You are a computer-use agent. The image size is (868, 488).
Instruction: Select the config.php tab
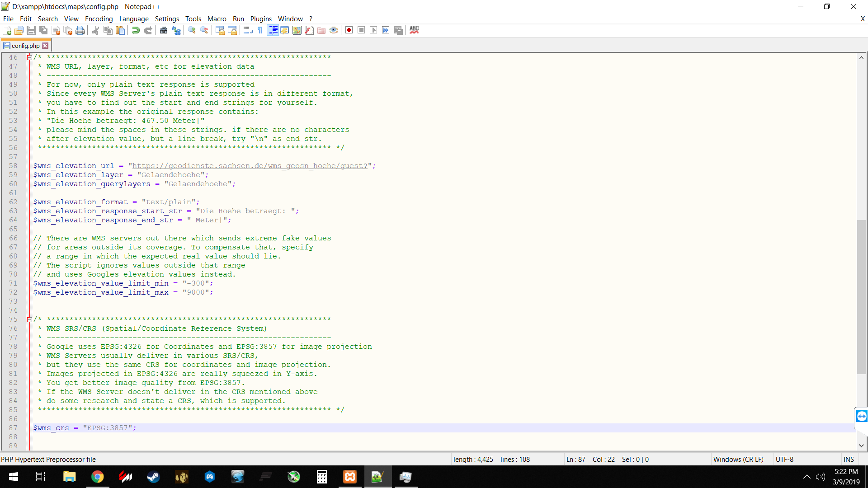pyautogui.click(x=26, y=46)
